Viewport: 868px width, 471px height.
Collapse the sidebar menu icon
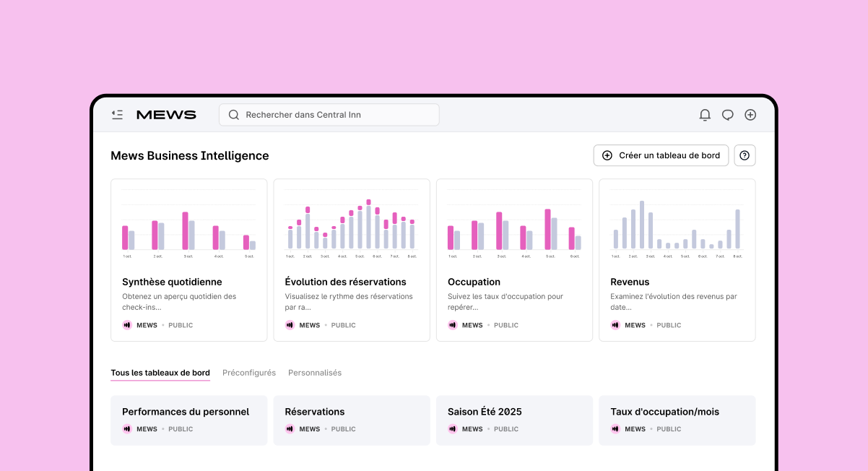[x=117, y=115]
